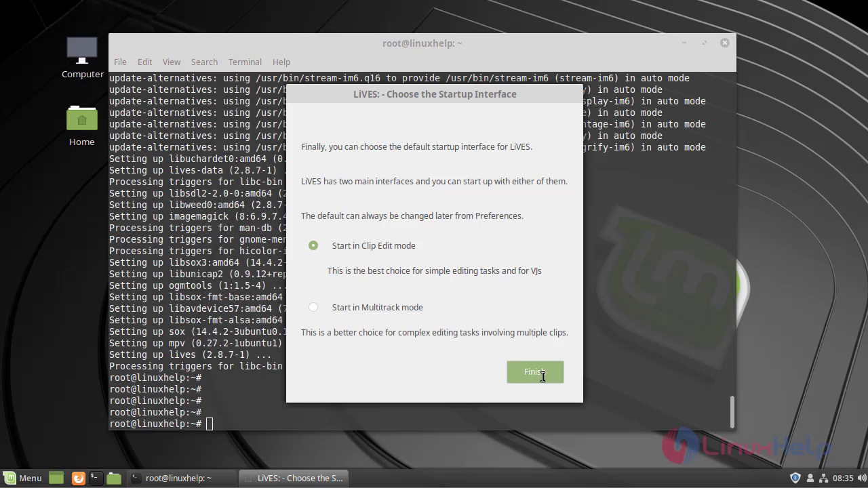Screen dimensions: 868x488
Task: Click the terminal vertical scrollbar thumb
Action: click(x=732, y=411)
